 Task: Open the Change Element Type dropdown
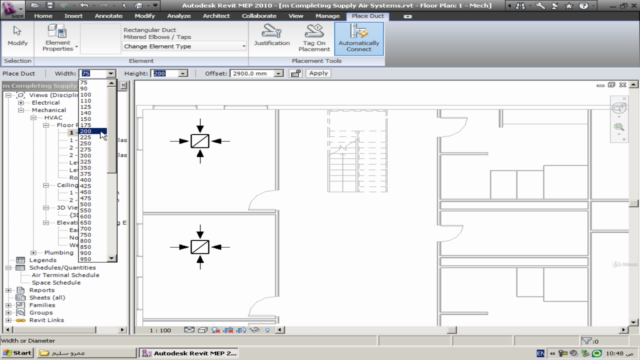[x=184, y=46]
